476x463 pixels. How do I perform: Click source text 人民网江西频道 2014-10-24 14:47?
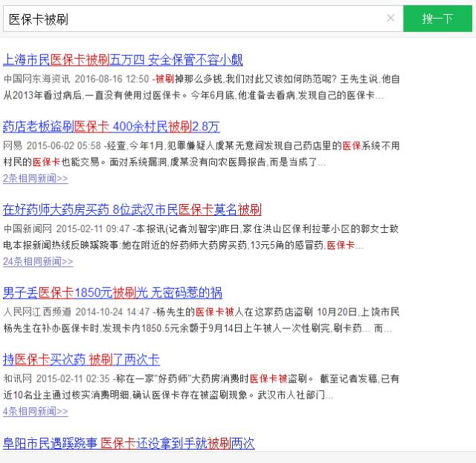point(77,312)
